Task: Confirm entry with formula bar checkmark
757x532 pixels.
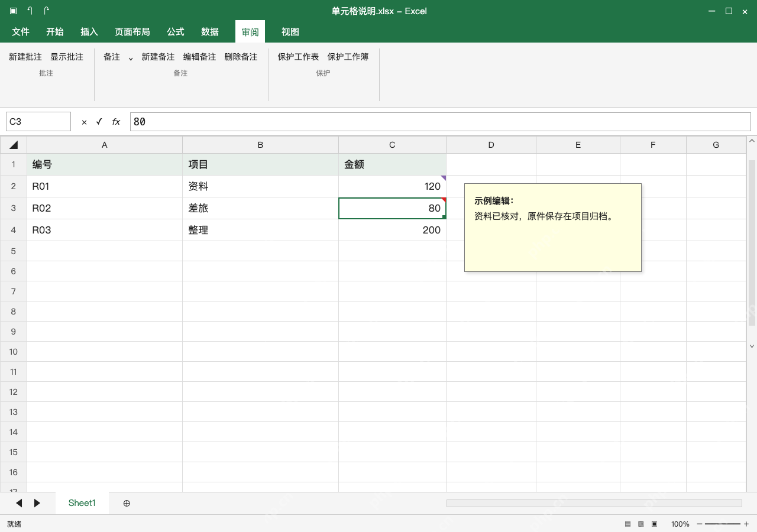Action: pos(99,122)
